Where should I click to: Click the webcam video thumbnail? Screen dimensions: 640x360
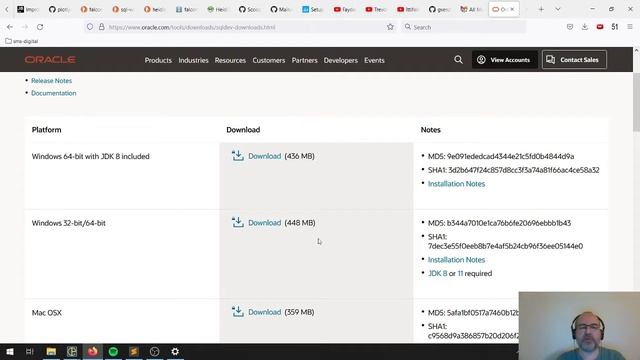click(x=579, y=326)
